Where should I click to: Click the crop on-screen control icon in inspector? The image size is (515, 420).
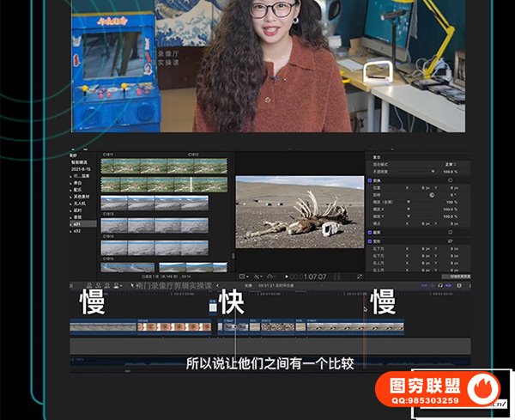451,232
